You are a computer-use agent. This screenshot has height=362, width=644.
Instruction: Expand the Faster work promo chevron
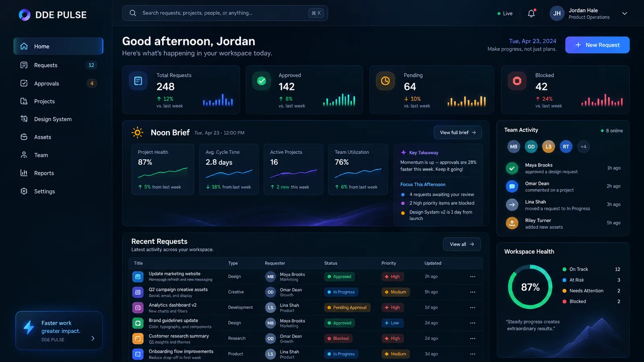pyautogui.click(x=93, y=338)
